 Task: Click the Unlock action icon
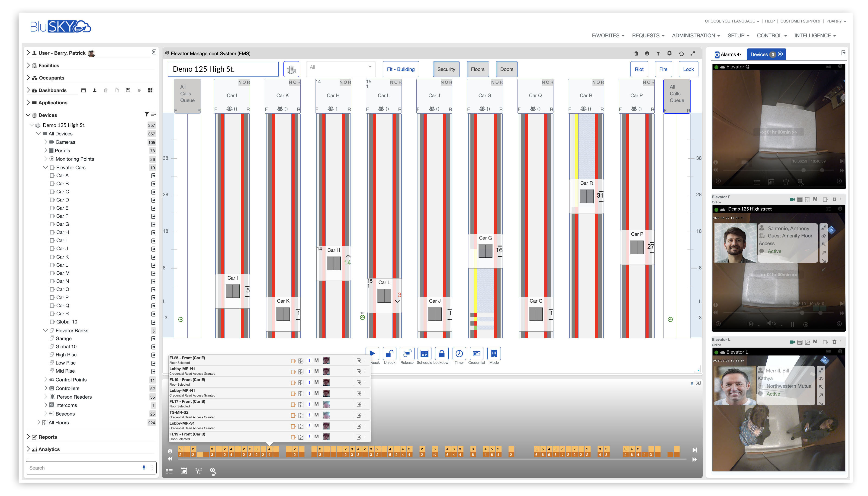pos(389,354)
